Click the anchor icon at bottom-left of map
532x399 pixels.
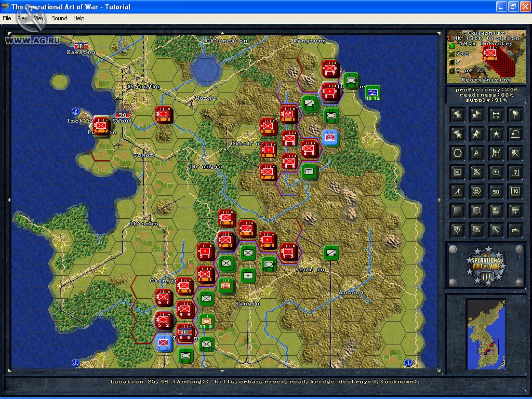pos(75,363)
